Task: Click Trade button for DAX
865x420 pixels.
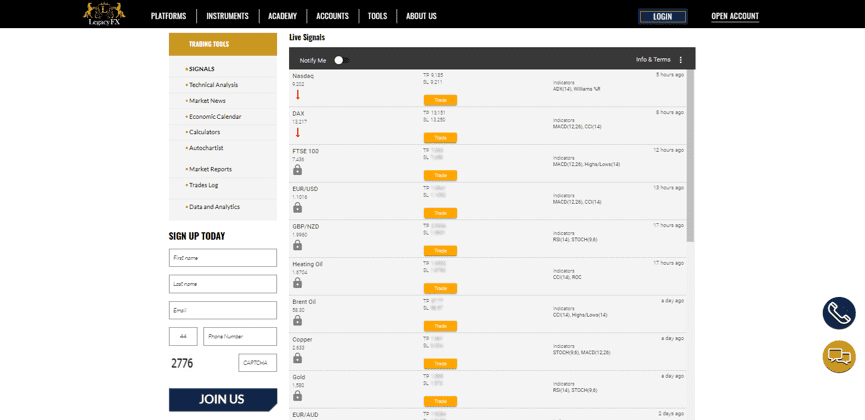Action: [440, 137]
